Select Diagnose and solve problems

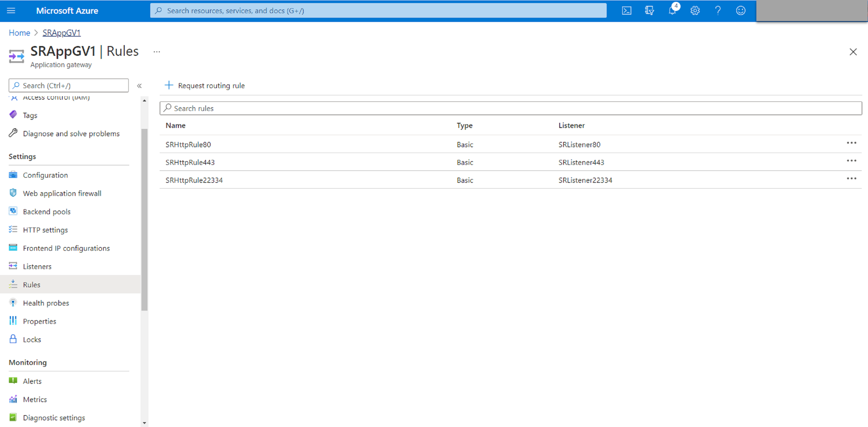click(71, 133)
